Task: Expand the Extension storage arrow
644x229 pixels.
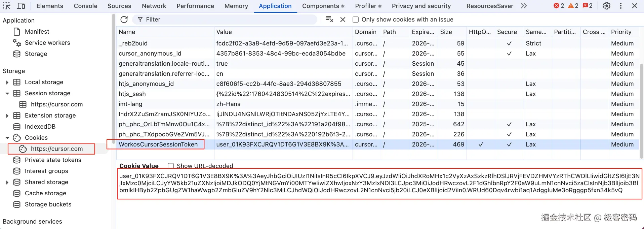Action: [x=7, y=116]
